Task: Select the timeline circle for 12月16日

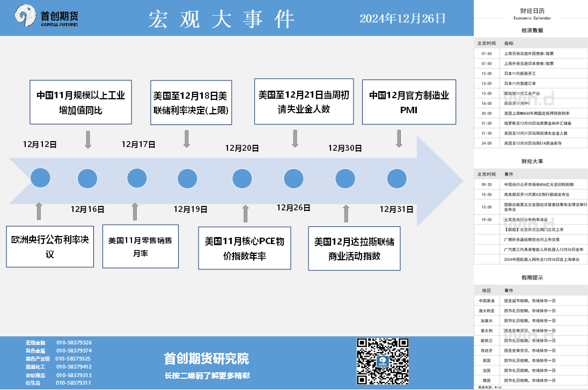Action: [x=87, y=179]
